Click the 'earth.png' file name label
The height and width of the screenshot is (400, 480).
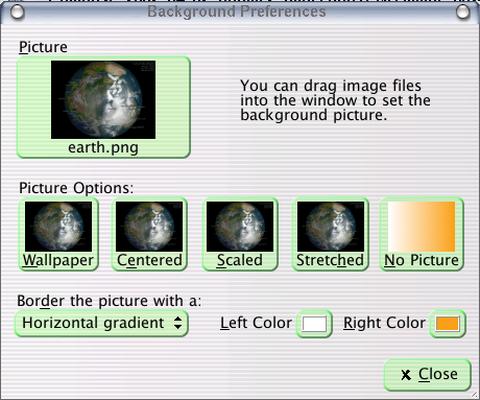[103, 148]
